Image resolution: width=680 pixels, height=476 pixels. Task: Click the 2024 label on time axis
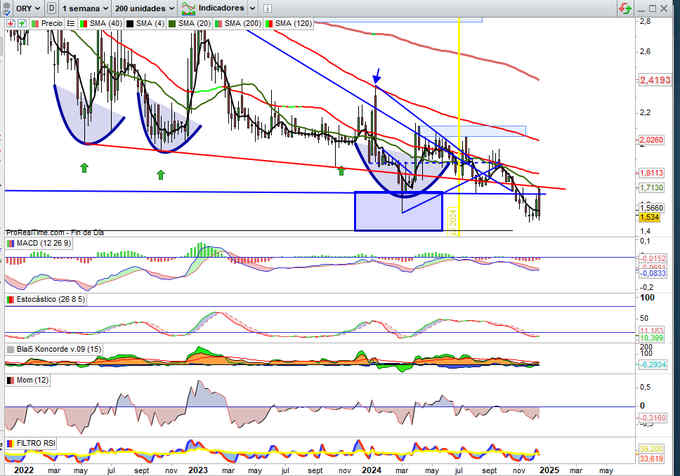point(372,470)
